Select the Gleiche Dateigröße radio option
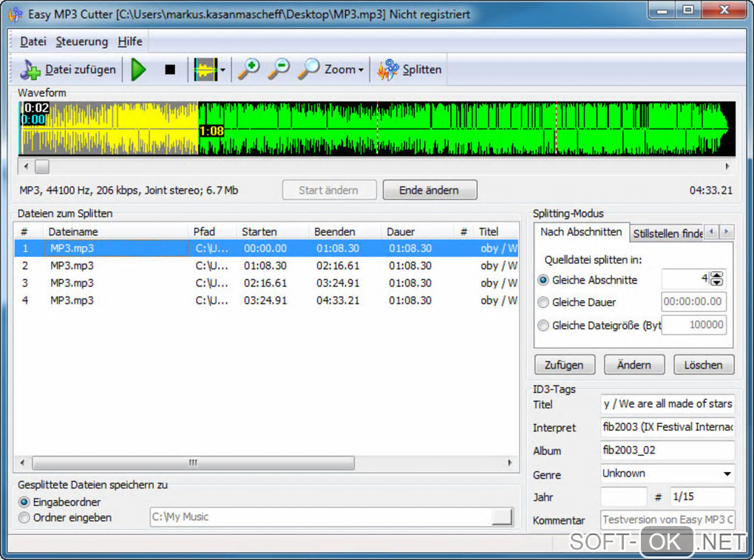 click(x=543, y=325)
